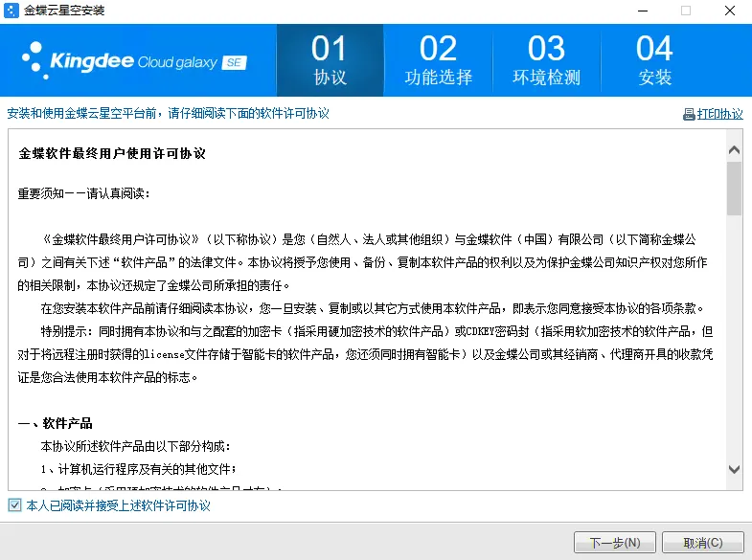This screenshot has height=560, width=752.
Task: Click the Kingdee installer title bar icon
Action: pyautogui.click(x=11, y=11)
